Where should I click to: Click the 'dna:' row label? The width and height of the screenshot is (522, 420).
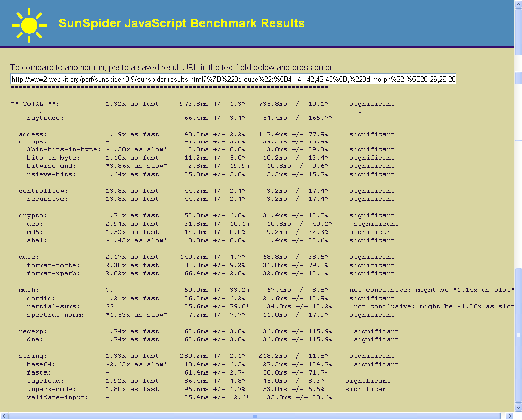(x=35, y=340)
